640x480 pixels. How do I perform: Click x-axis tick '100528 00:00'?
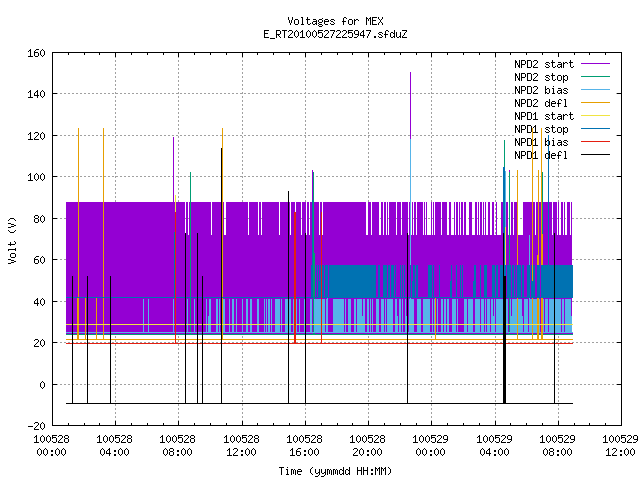coord(51,446)
